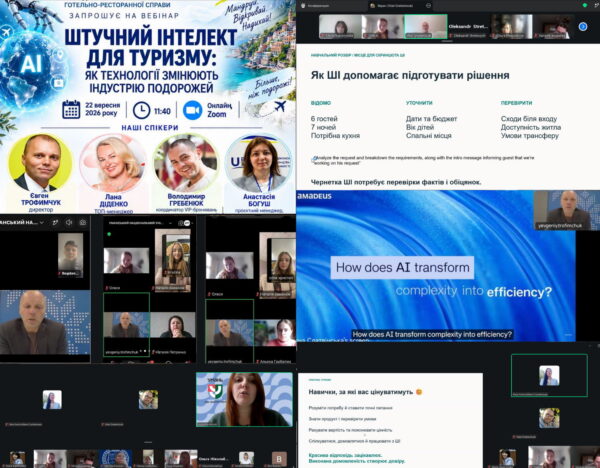This screenshot has width=600, height=468.
Task: Click the red-haired woman presenter video tile
Action: (245, 400)
